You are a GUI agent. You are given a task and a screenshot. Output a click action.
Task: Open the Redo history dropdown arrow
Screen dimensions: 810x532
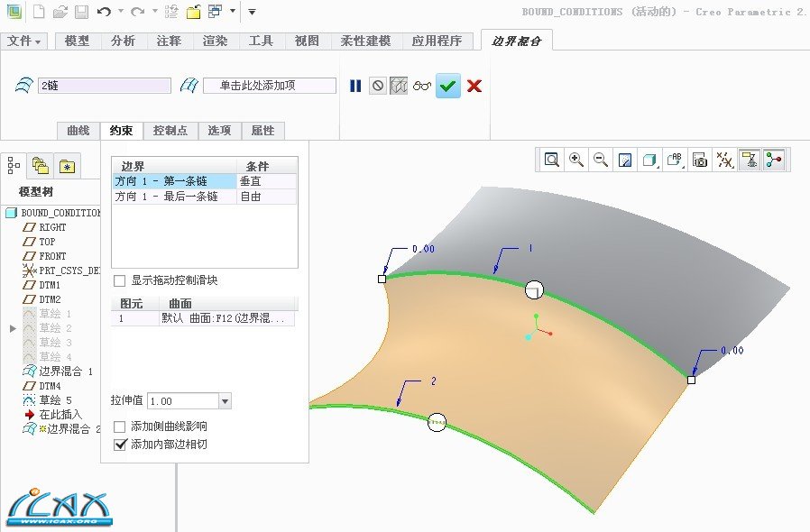coord(154,11)
